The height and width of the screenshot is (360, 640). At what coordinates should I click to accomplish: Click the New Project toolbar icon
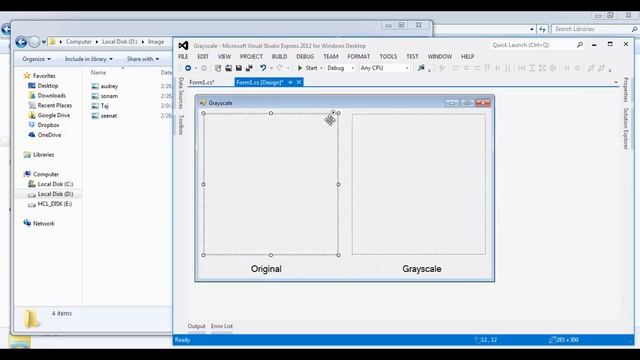[x=218, y=68]
